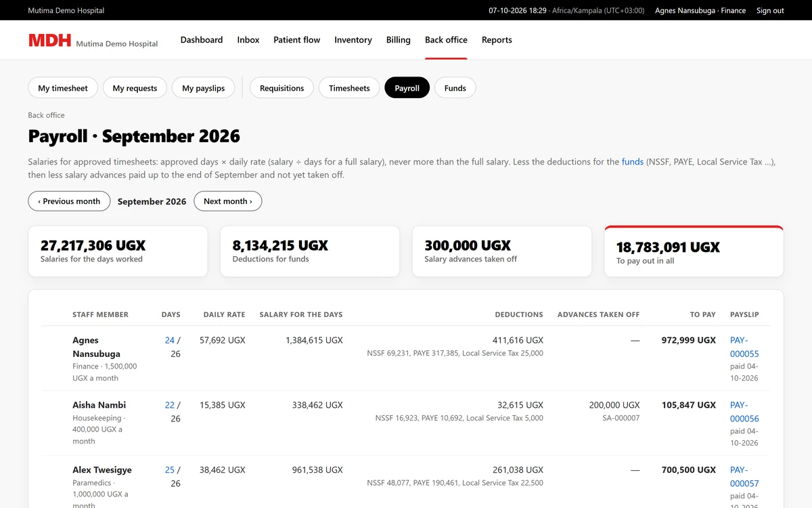Follow the funds link in the description
The width and height of the screenshot is (812, 508).
633,162
